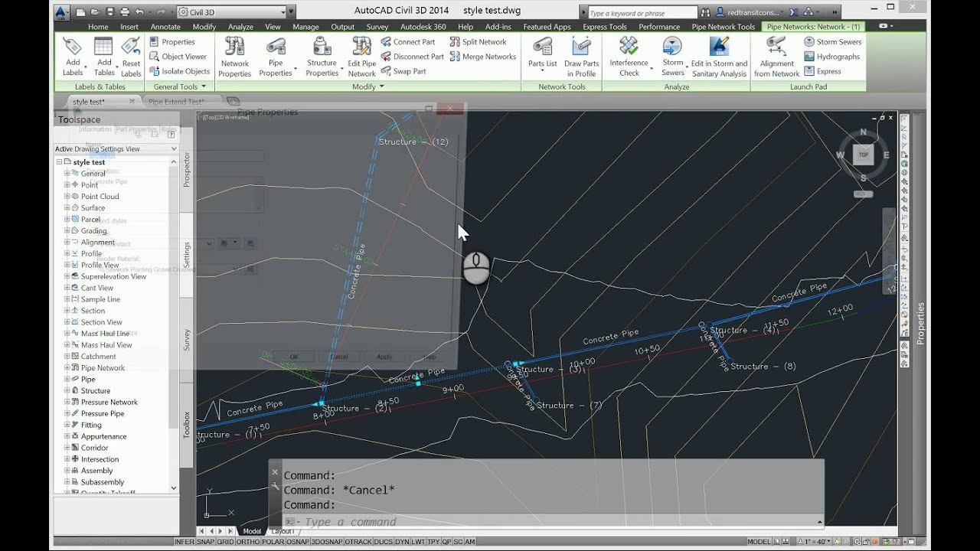Click Draw Parts in Profile

(581, 56)
